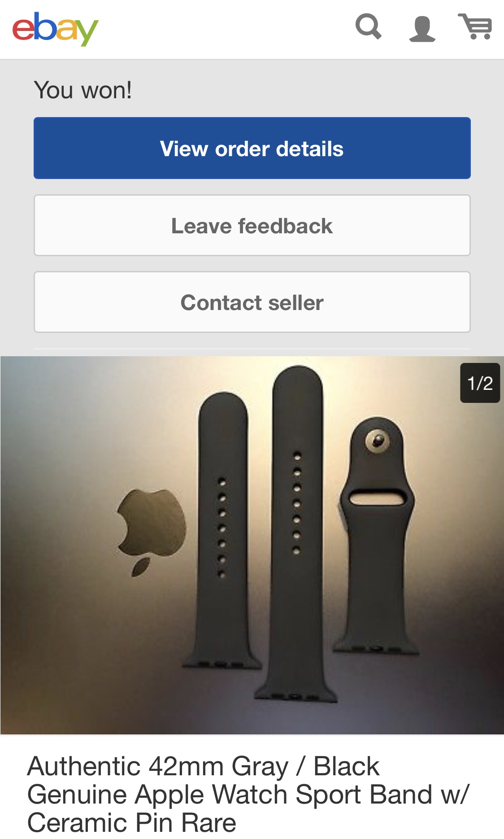The image size is (504, 839).
Task: Open the watch band product photo
Action: (252, 545)
